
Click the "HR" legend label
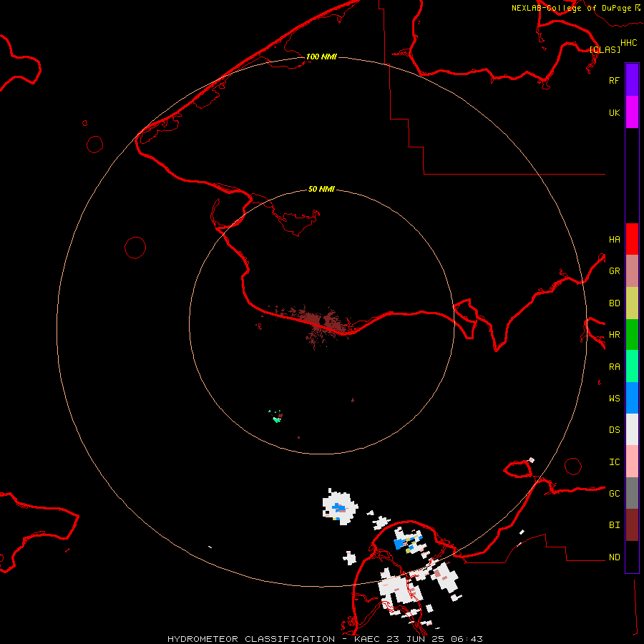[x=614, y=335]
